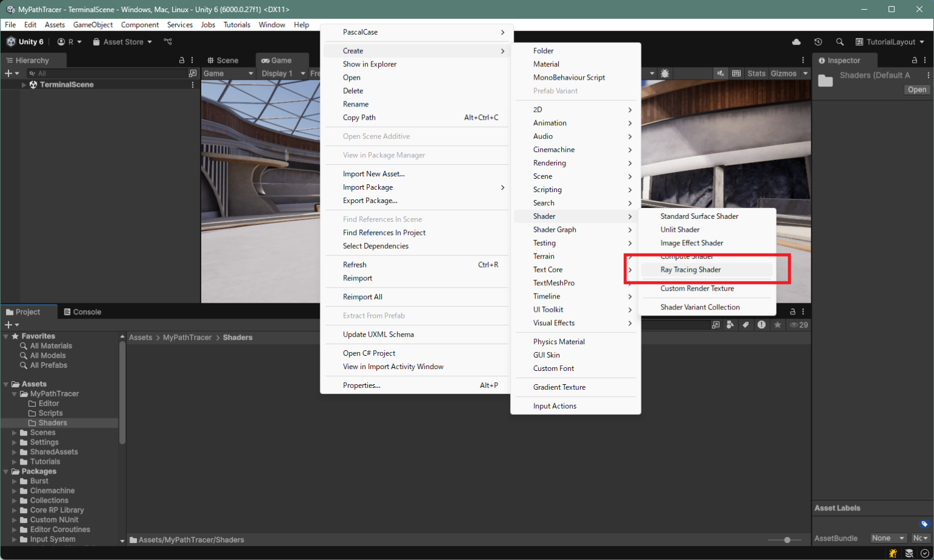Toggle the Stats overlay in Game view
Viewport: 934px width, 560px height.
click(x=756, y=73)
